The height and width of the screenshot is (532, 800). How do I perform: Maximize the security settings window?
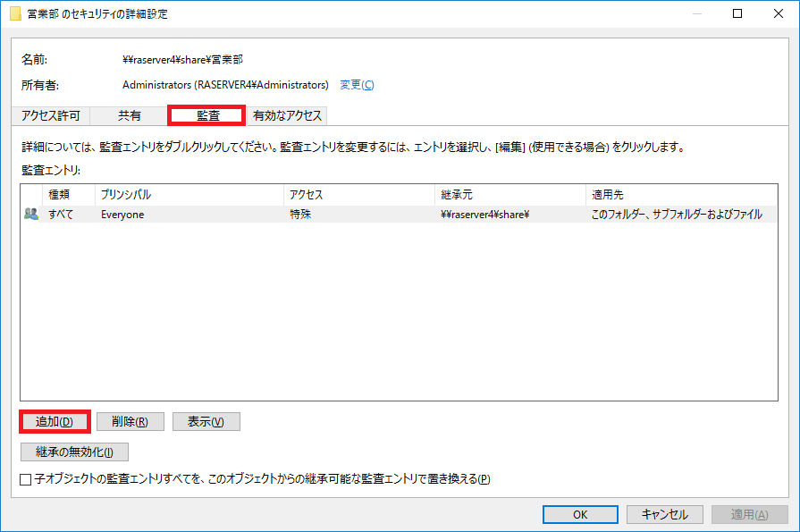tap(737, 13)
